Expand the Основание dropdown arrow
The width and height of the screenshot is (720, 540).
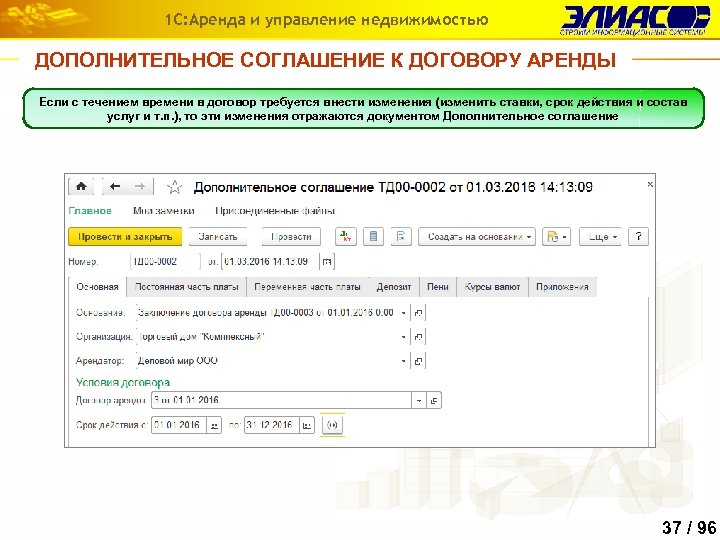(x=404, y=313)
